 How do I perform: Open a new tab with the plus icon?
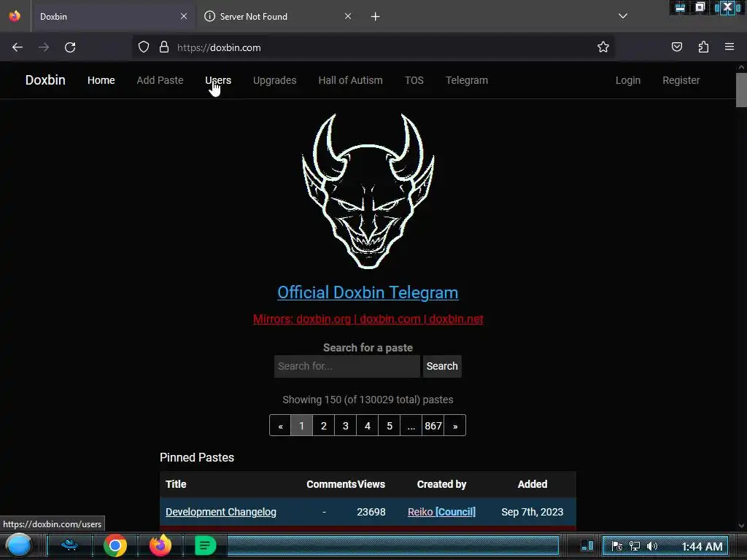click(x=376, y=17)
